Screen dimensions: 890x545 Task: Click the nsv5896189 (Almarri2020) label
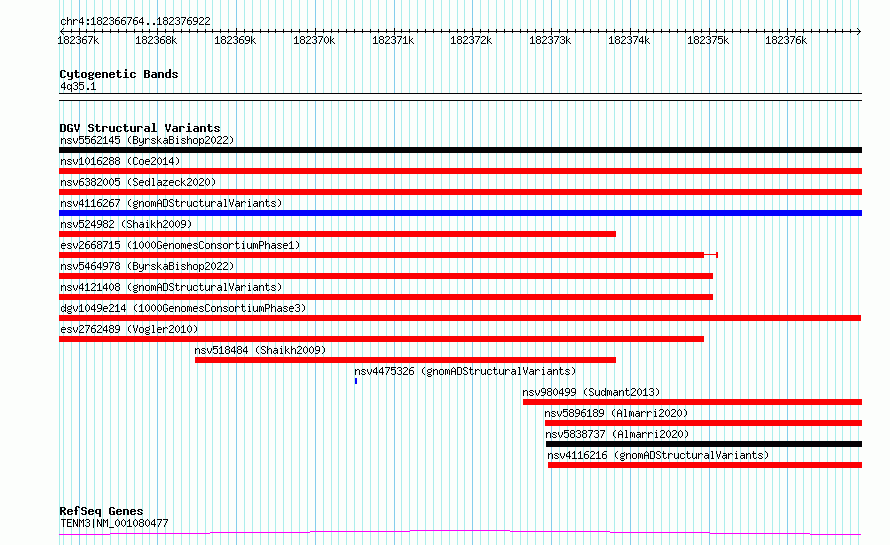point(616,413)
